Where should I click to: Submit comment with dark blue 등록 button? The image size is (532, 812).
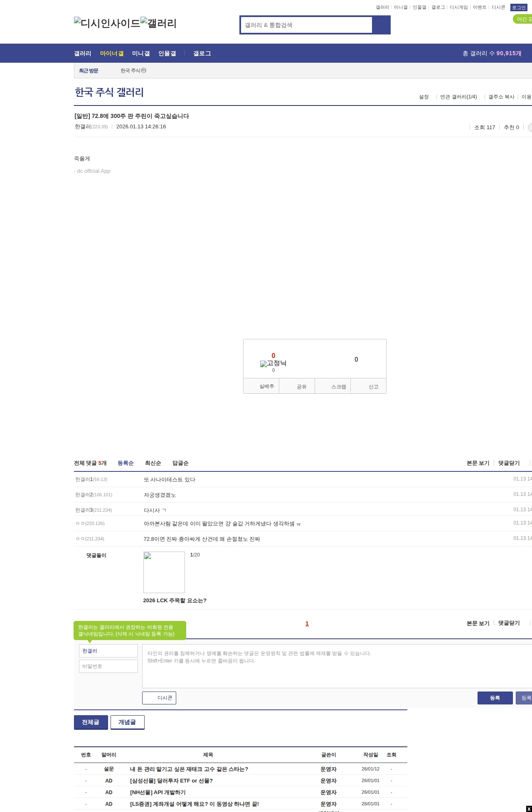click(495, 698)
